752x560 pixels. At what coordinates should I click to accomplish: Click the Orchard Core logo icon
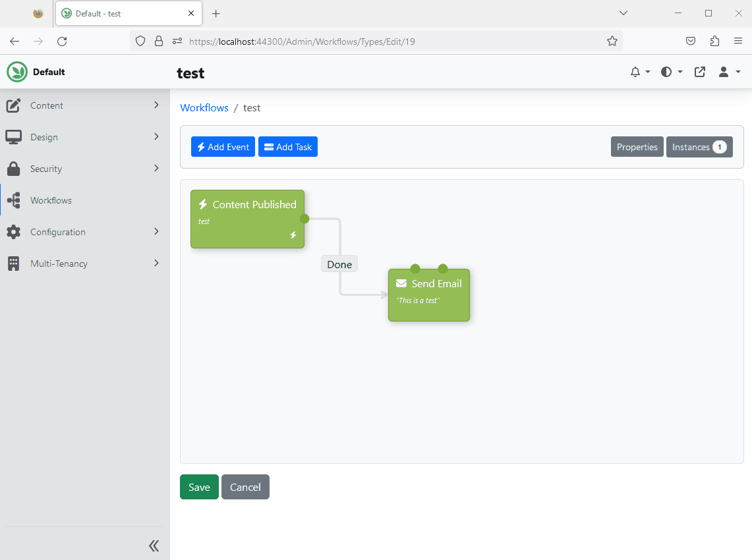point(17,72)
